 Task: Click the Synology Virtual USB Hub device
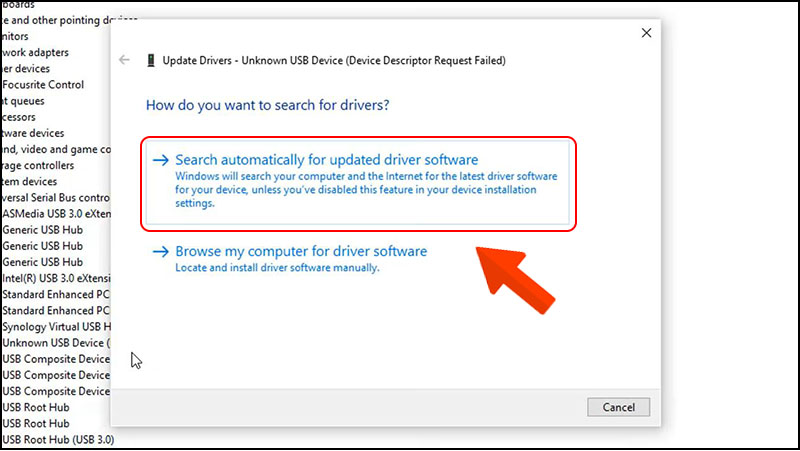pyautogui.click(x=55, y=326)
